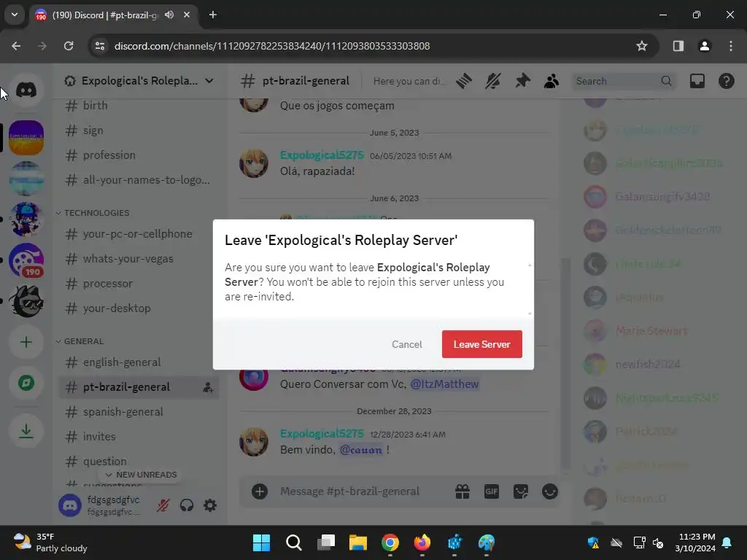Download apps icon in server sidebar
The image size is (747, 560).
[x=26, y=431]
